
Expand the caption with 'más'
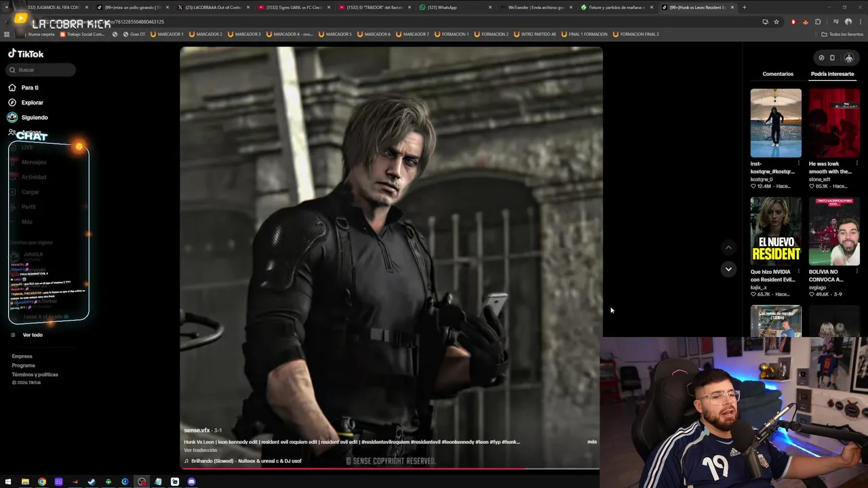click(x=592, y=442)
